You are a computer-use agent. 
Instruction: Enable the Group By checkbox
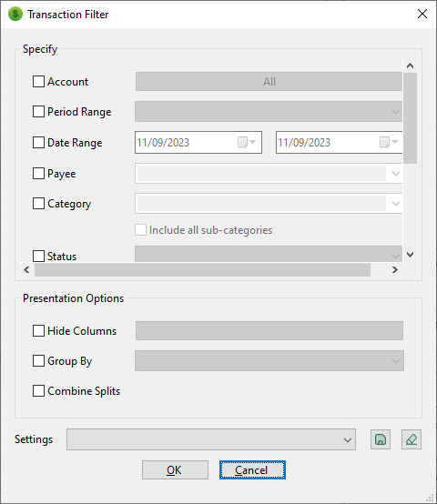click(x=38, y=361)
